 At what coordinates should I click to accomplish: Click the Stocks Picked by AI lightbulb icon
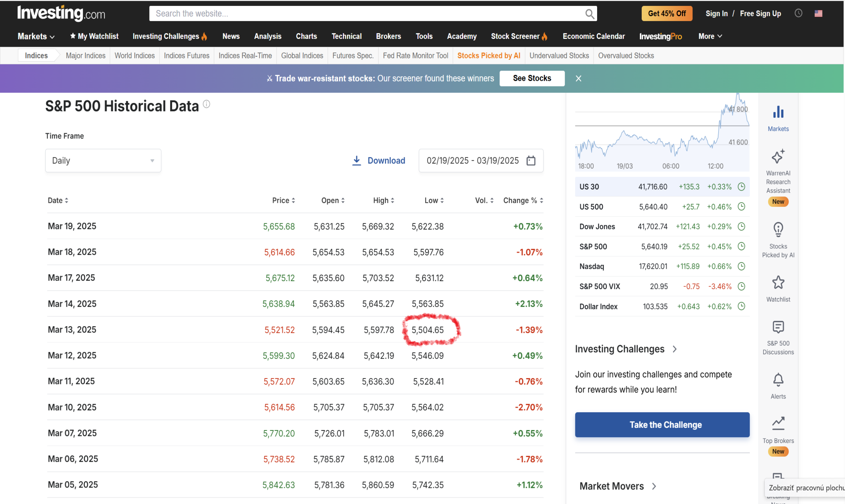point(778,230)
